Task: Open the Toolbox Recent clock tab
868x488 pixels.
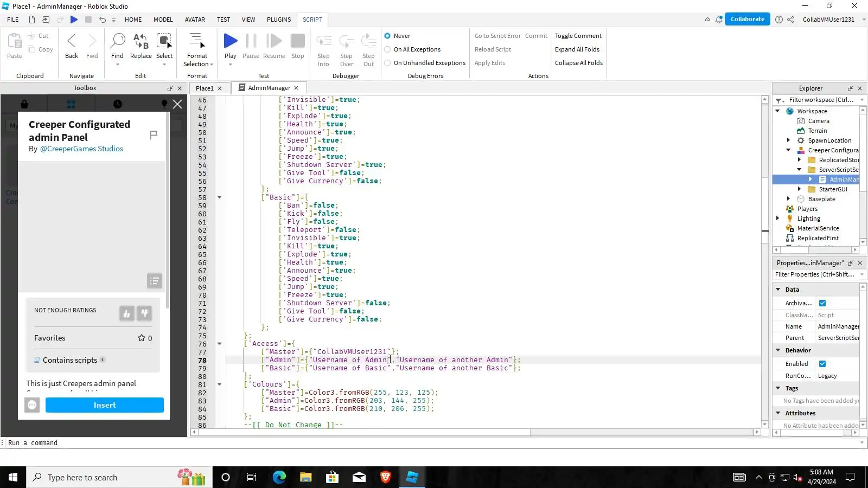Action: tap(118, 104)
